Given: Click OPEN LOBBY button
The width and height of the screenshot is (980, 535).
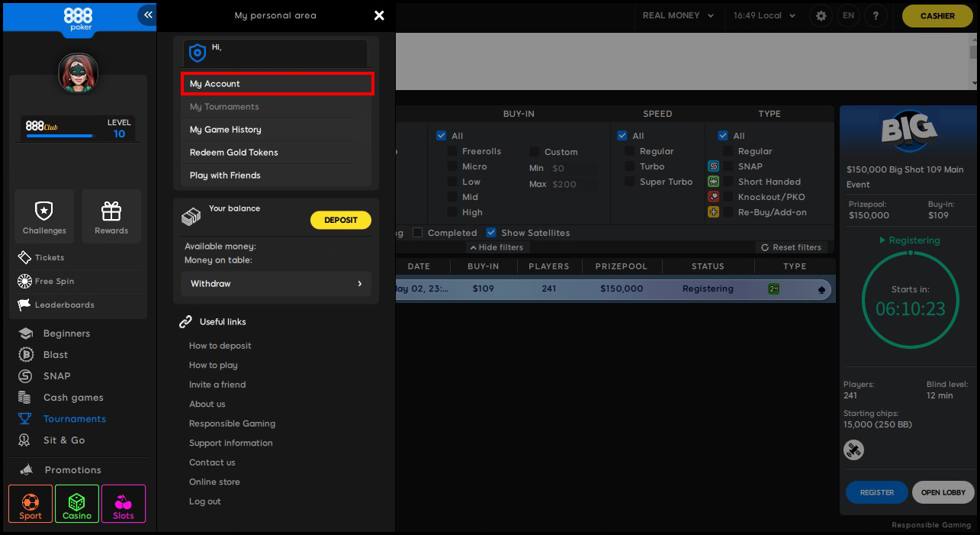Looking at the screenshot, I should tap(943, 492).
